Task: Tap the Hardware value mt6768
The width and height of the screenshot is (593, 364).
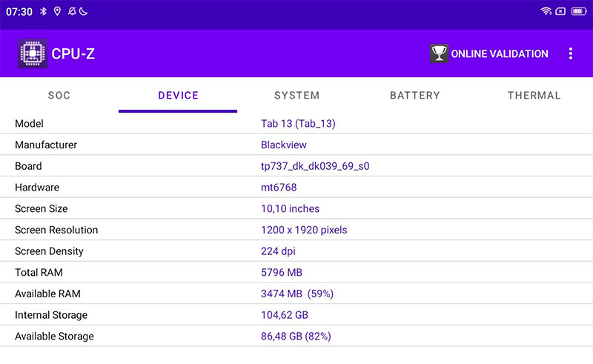Action: tap(279, 188)
